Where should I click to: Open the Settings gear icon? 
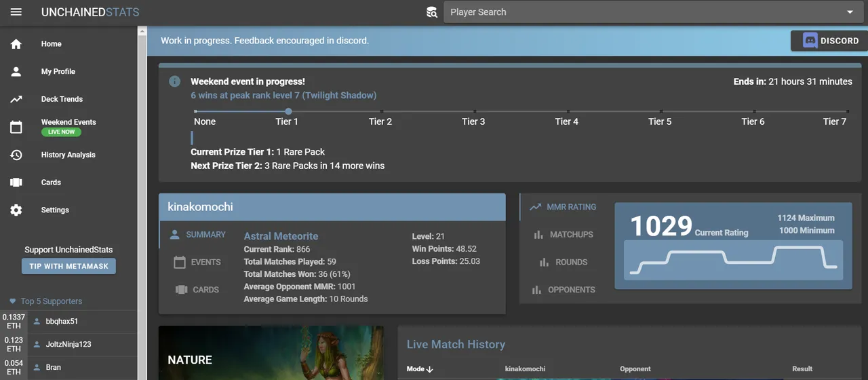[x=16, y=210]
